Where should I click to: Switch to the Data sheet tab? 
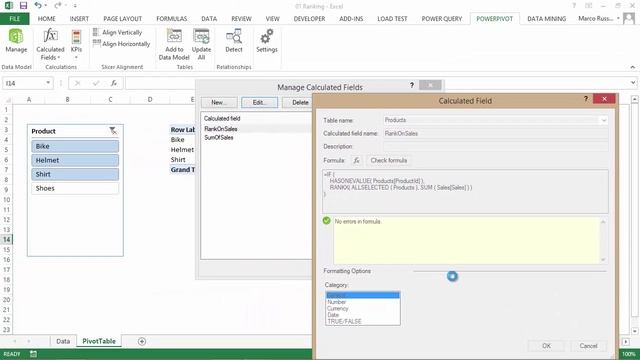[63, 341]
